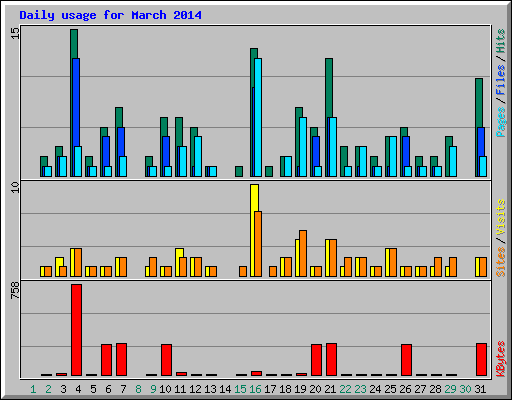Click the day 11 axis label
The width and height of the screenshot is (512, 400).
tap(180, 389)
